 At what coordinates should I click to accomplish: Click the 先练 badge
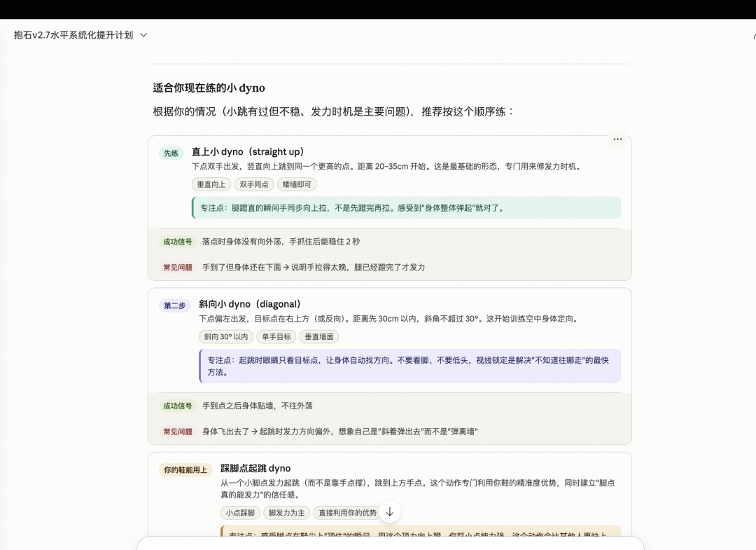pos(171,153)
